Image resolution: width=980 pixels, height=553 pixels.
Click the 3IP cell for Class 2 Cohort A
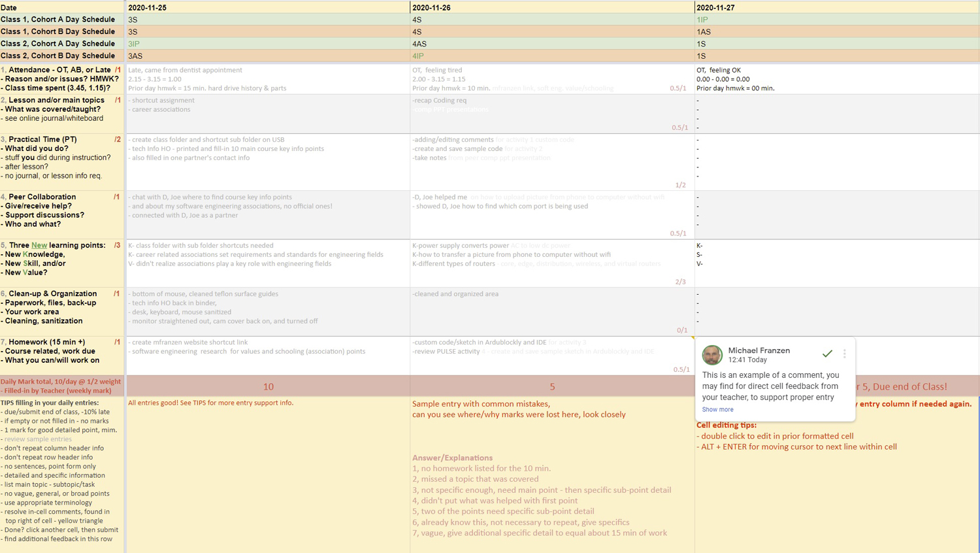point(268,44)
